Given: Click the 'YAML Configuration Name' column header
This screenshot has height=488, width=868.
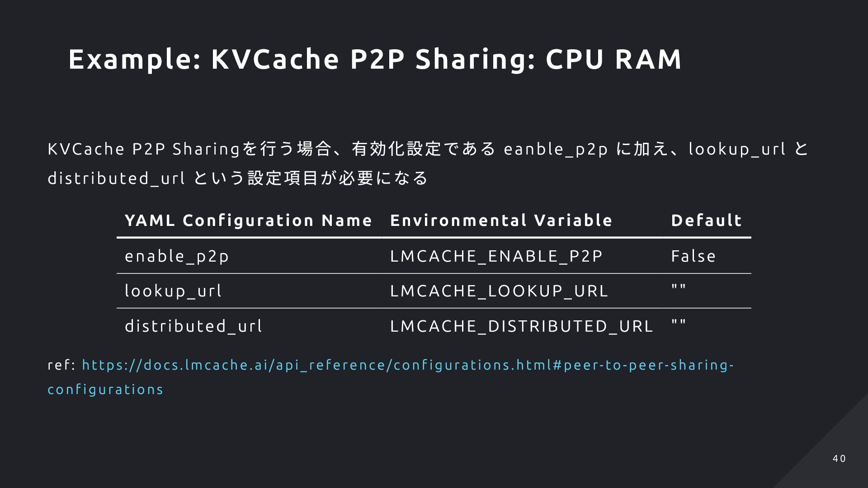Looking at the screenshot, I should [x=248, y=221].
